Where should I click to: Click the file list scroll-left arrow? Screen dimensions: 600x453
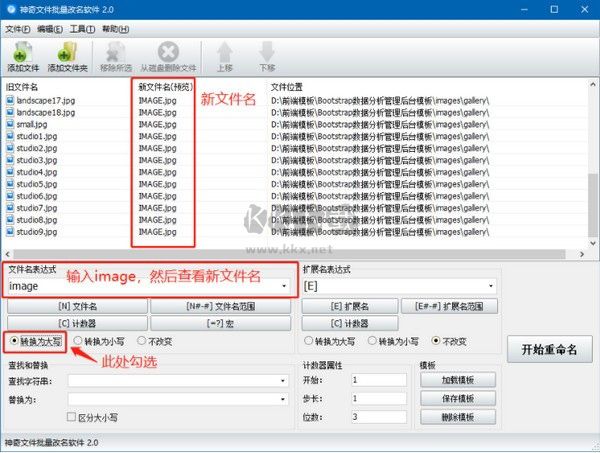(x=8, y=254)
